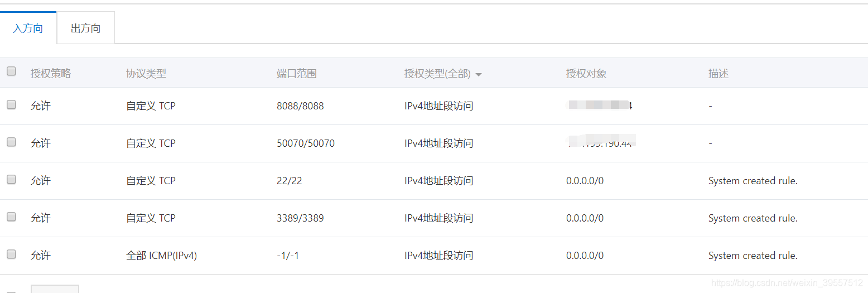Click the port range 3389/3389 cell
Screen dimensions: 868x293
(x=300, y=218)
